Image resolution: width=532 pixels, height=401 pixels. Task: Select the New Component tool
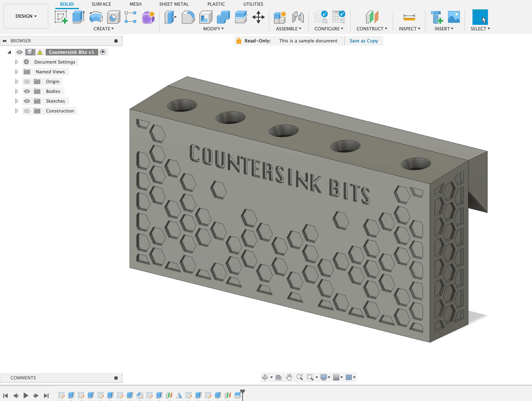(x=280, y=17)
